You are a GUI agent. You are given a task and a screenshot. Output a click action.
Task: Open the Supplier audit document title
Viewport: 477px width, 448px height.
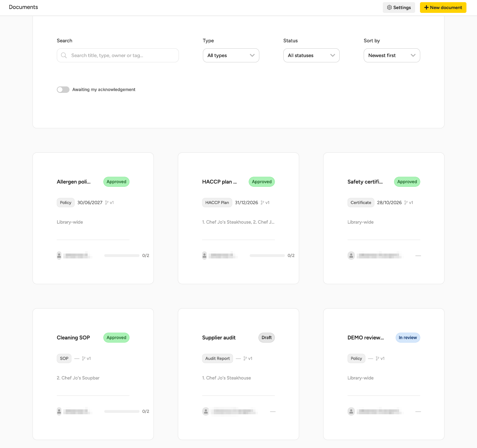point(219,337)
